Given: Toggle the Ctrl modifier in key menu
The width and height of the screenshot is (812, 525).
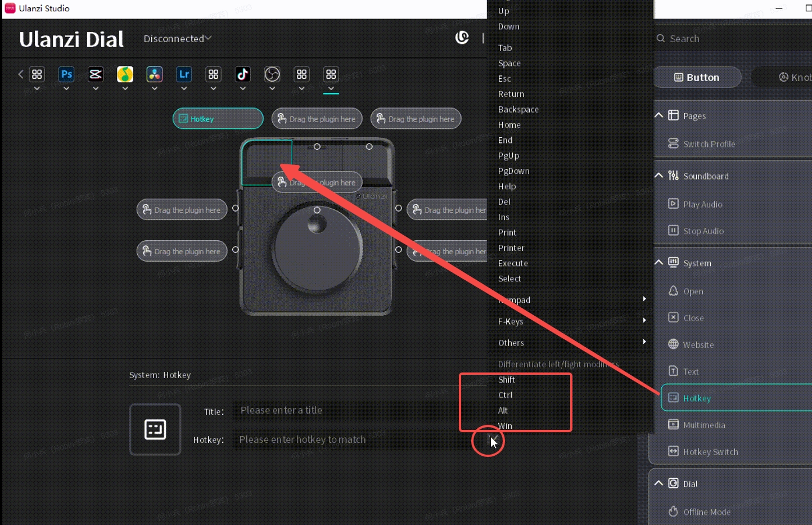Looking at the screenshot, I should click(x=505, y=395).
